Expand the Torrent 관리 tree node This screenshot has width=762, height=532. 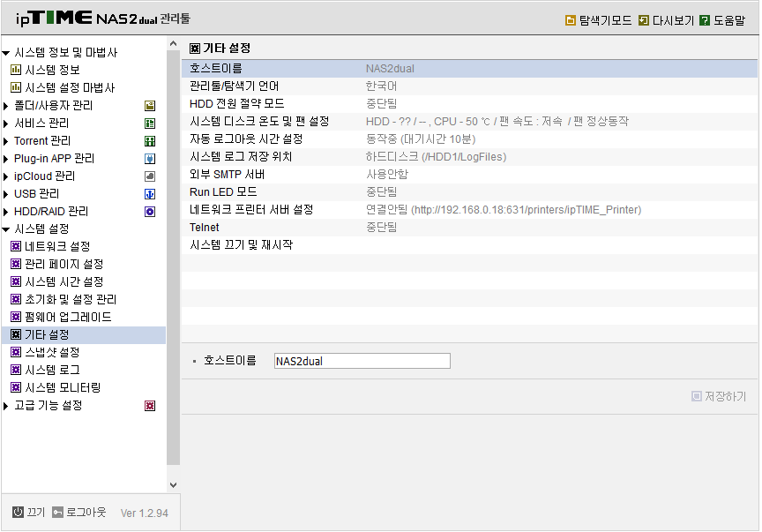point(6,141)
